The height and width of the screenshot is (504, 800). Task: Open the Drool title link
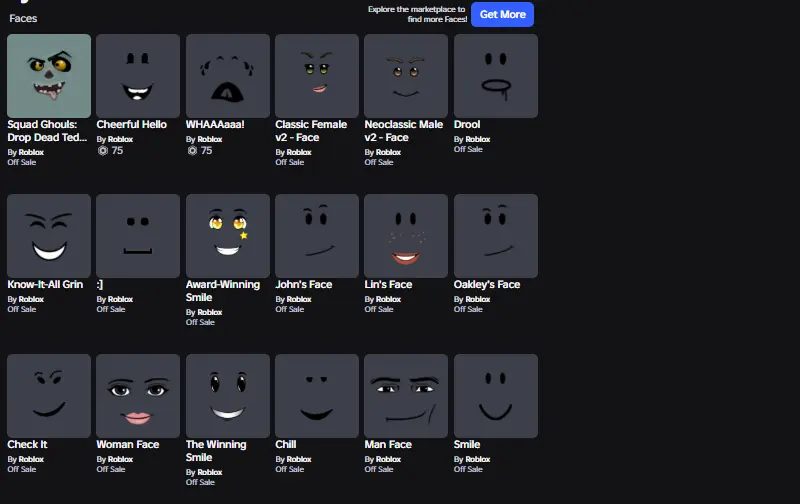click(467, 124)
